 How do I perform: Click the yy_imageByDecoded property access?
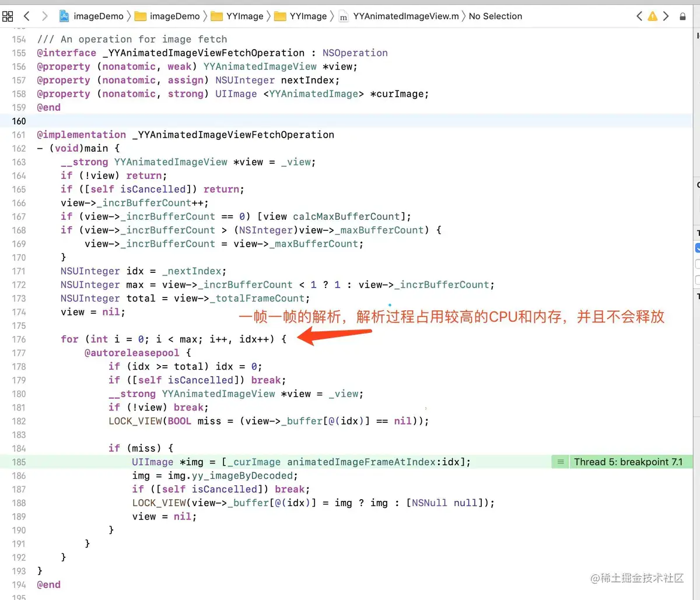click(x=242, y=476)
